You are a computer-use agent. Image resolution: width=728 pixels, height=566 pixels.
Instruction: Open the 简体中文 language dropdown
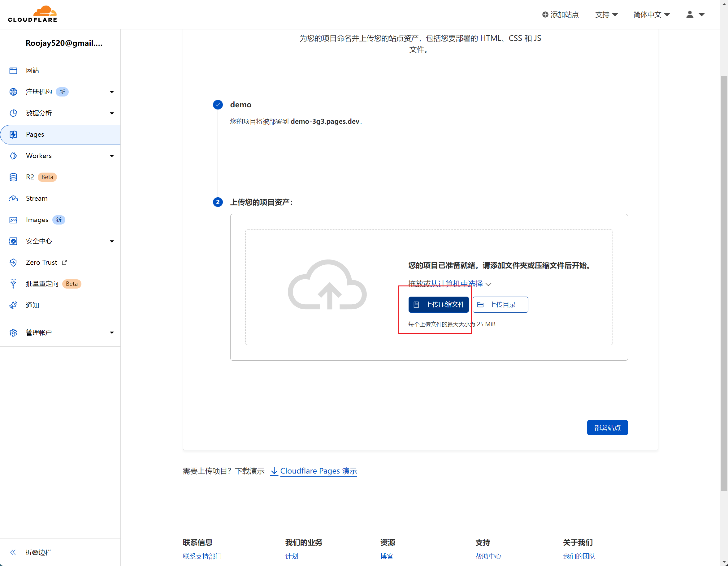651,14
